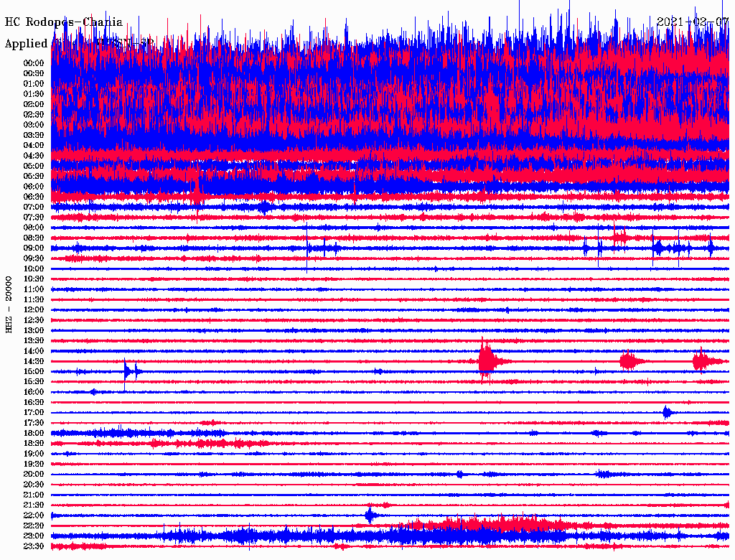The height and width of the screenshot is (560, 735).
Task: Select the 15:30 time label
Action: click(33, 382)
